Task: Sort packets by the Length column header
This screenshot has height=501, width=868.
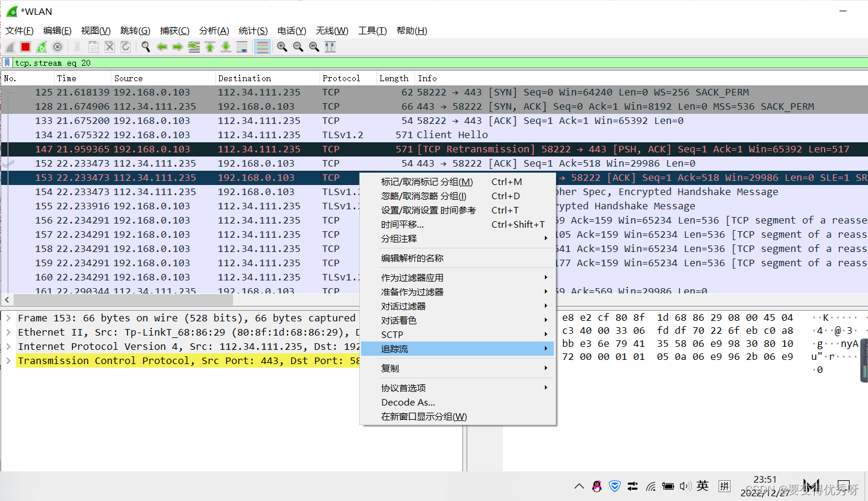Action: click(395, 78)
